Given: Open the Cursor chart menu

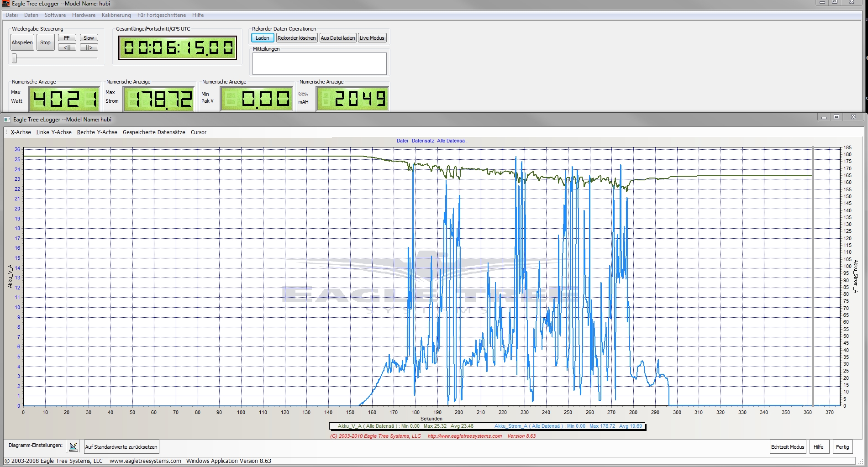Looking at the screenshot, I should click(198, 132).
